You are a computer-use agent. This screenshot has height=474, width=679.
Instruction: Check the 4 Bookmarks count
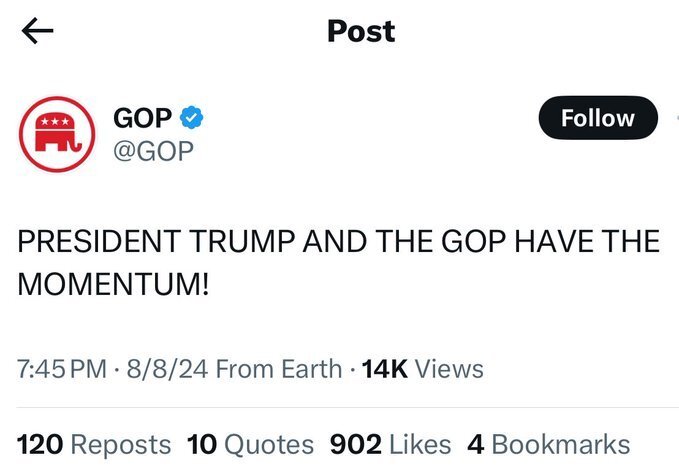549,445
